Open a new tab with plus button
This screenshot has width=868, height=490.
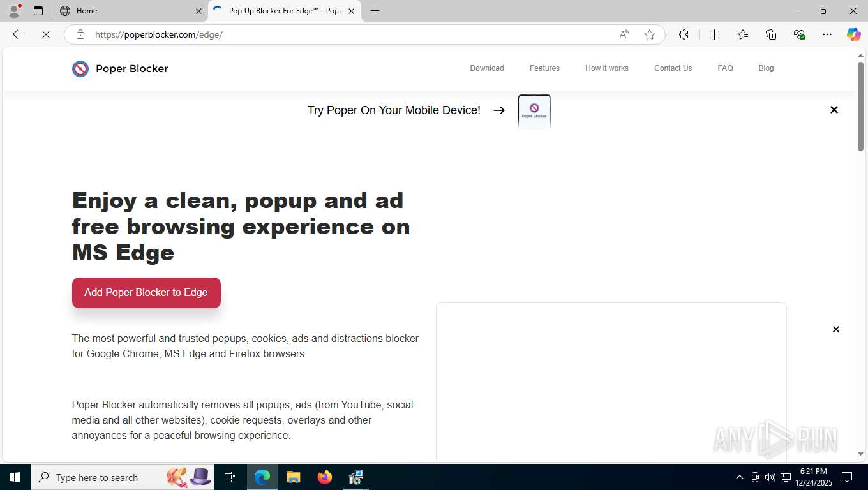[375, 11]
